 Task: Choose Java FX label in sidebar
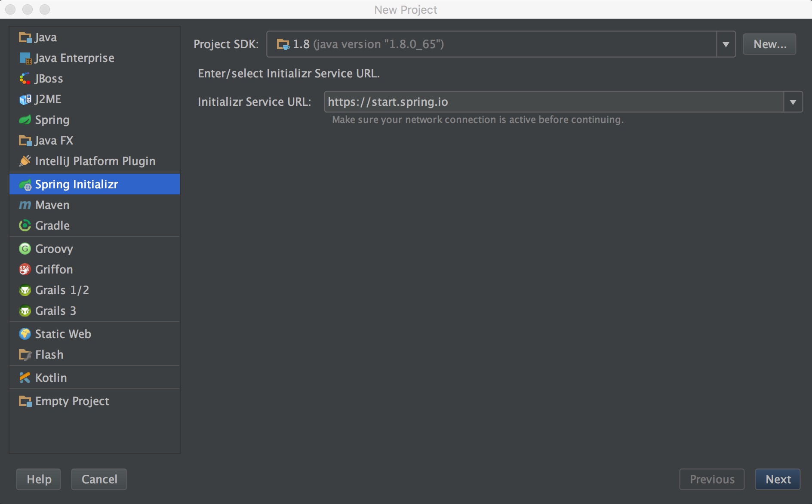point(54,141)
